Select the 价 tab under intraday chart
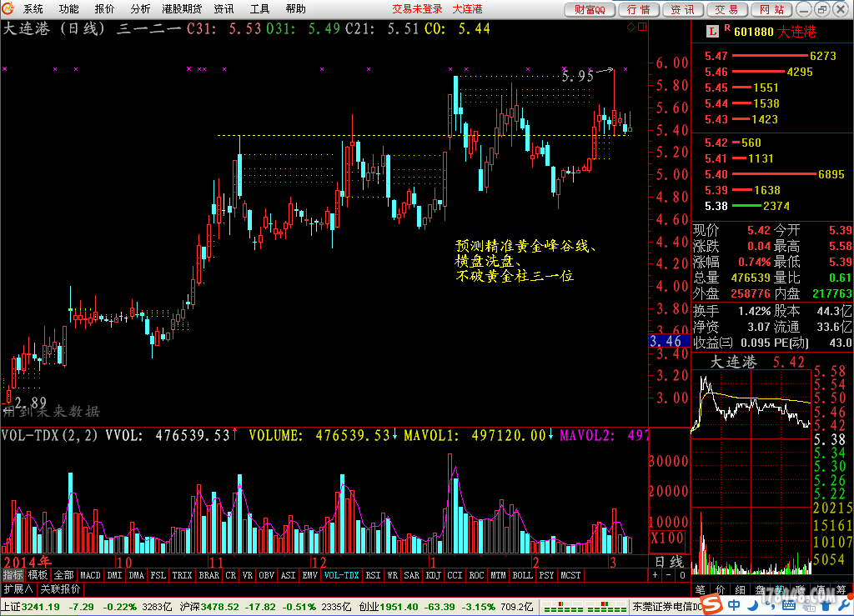Image resolution: width=854 pixels, height=616 pixels. [x=720, y=589]
